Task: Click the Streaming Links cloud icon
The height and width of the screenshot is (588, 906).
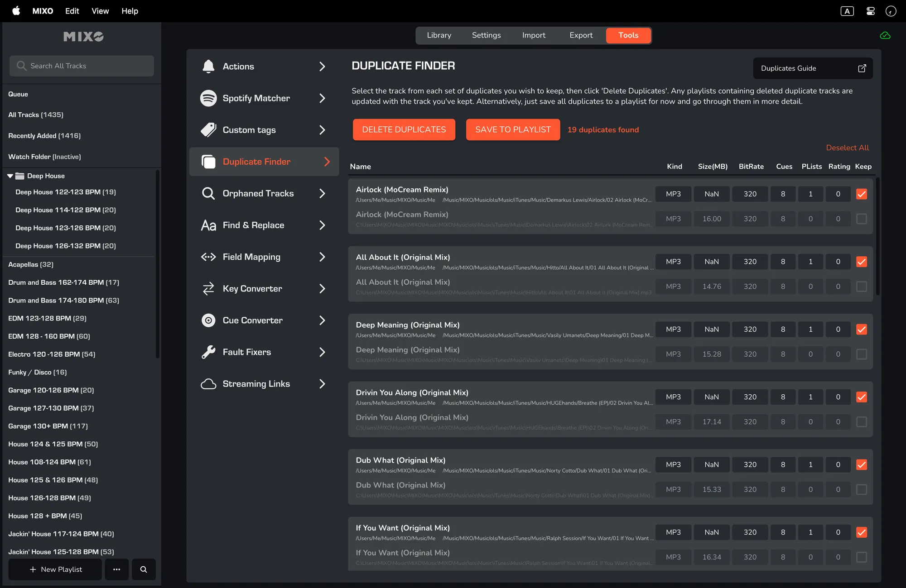Action: pyautogui.click(x=208, y=384)
